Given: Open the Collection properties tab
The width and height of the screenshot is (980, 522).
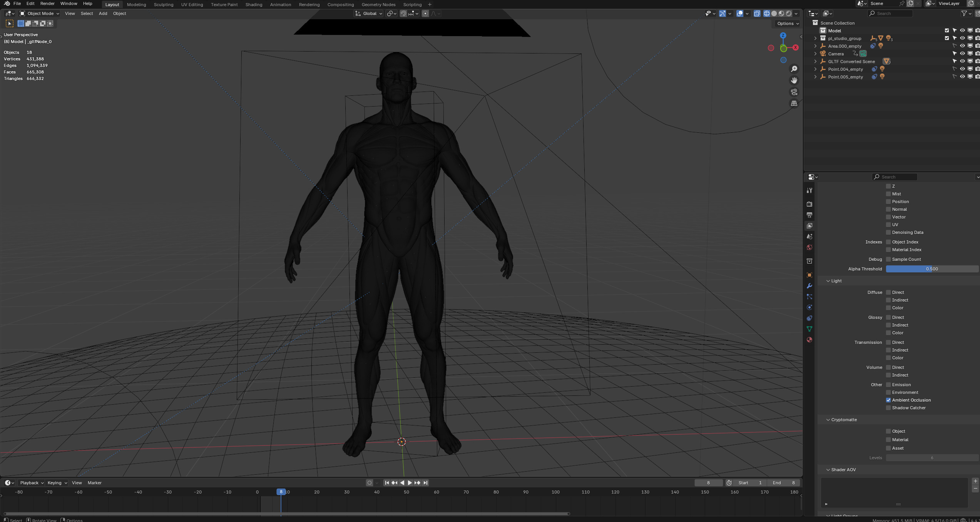Looking at the screenshot, I should click(809, 261).
